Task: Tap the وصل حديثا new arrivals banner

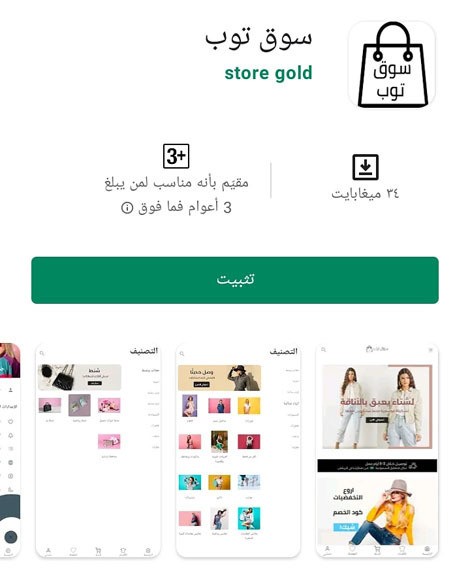Action: (x=219, y=378)
